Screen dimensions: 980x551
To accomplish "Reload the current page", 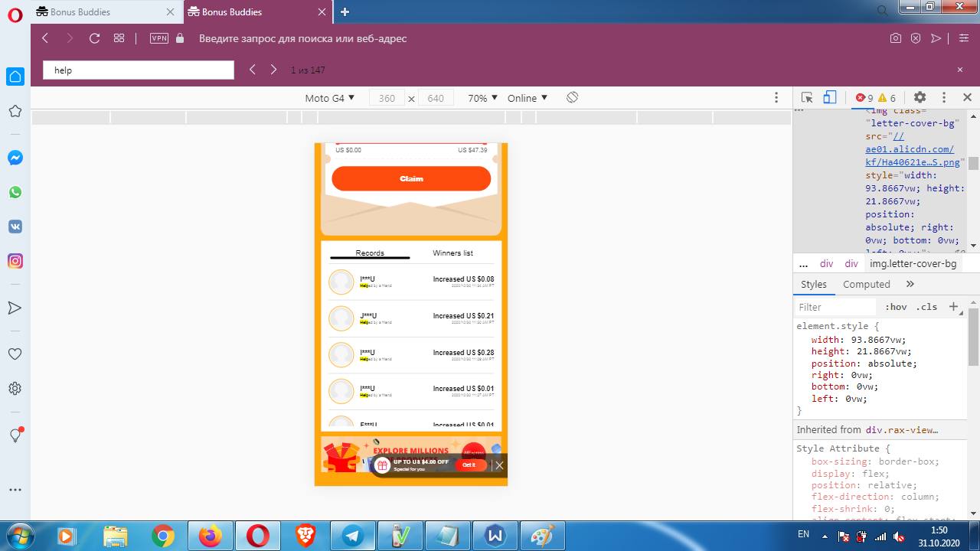I will pos(94,38).
